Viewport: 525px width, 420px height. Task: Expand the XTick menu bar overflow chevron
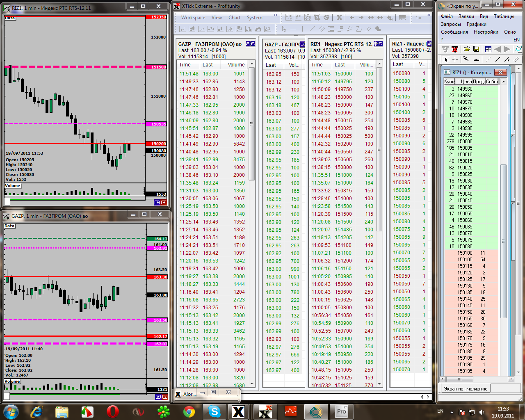[x=276, y=15]
